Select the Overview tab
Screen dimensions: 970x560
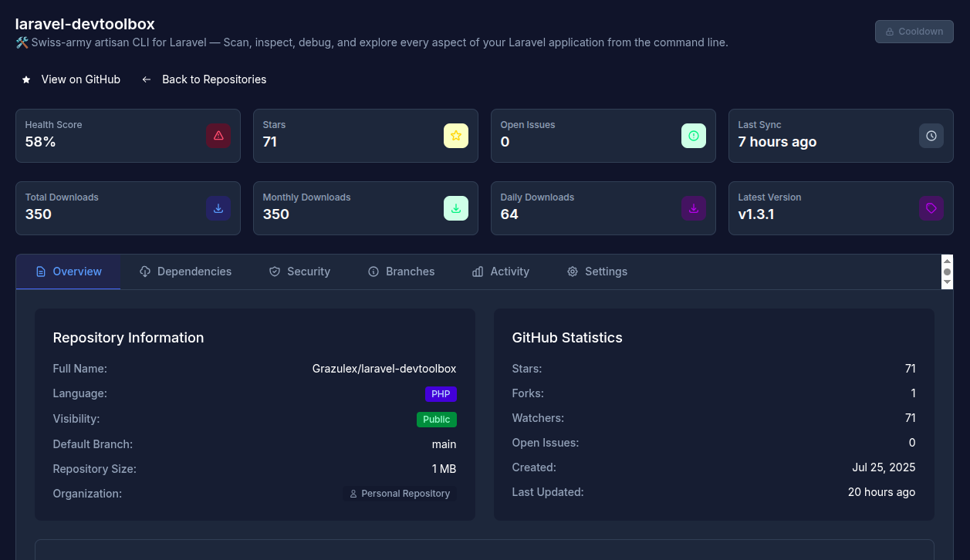pyautogui.click(x=69, y=272)
